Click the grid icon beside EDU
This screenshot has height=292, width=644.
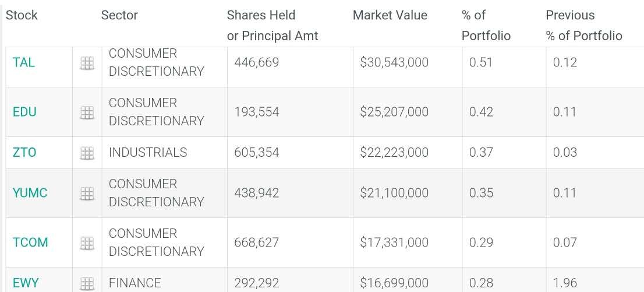point(87,112)
